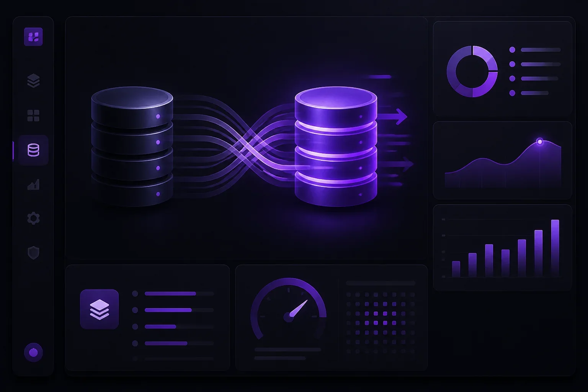Open the settings gear sidebar icon
588x392 pixels.
(34, 218)
